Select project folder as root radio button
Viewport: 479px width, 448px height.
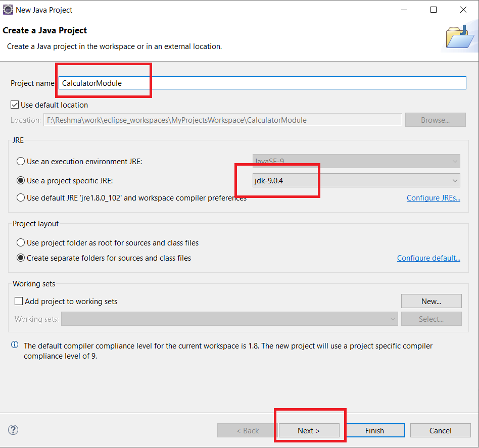click(x=21, y=242)
